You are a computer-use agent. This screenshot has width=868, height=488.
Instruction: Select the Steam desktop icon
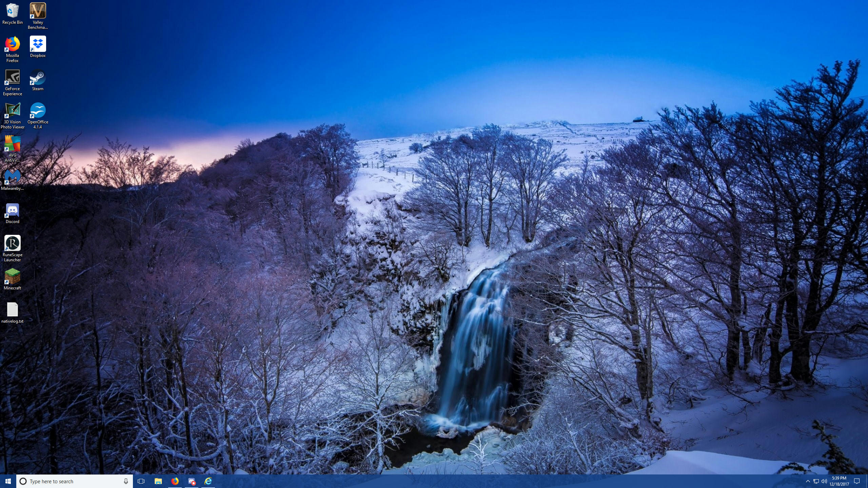38,80
